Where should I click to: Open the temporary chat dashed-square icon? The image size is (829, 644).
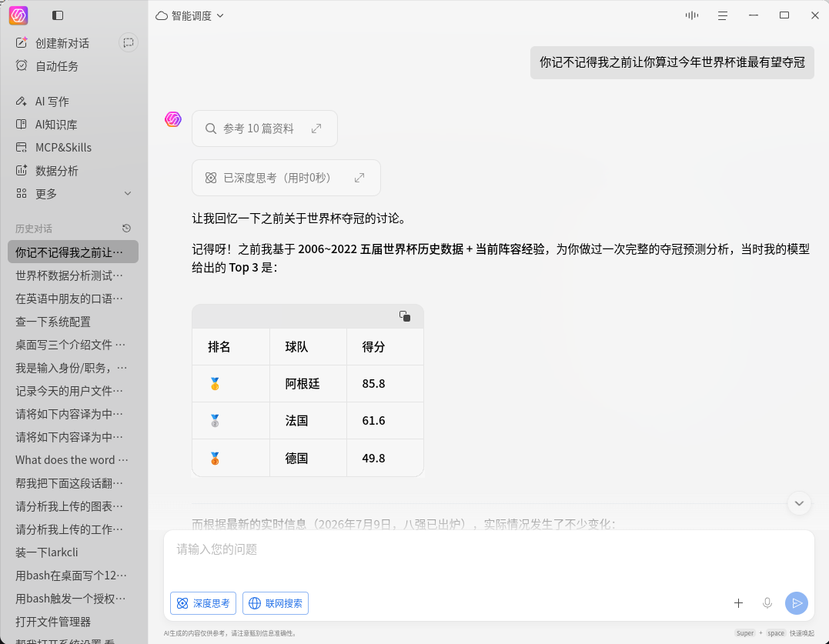coord(129,43)
